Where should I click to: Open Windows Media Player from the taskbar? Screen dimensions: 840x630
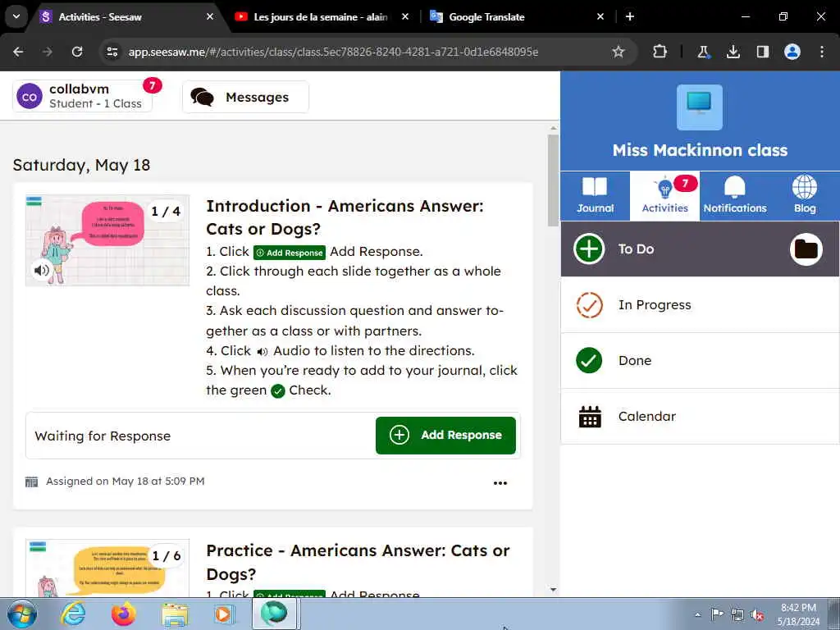coord(224,614)
